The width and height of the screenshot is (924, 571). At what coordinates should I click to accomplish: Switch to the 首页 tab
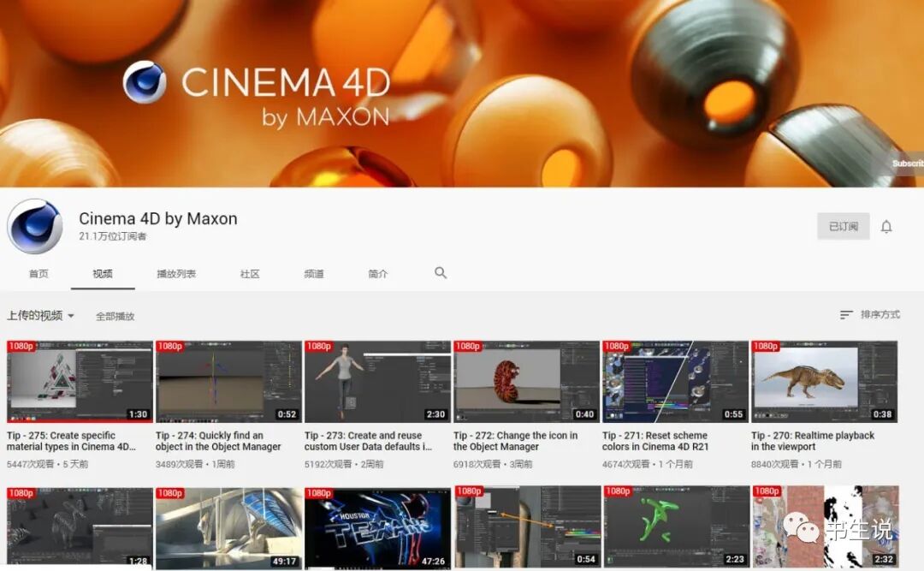37,272
